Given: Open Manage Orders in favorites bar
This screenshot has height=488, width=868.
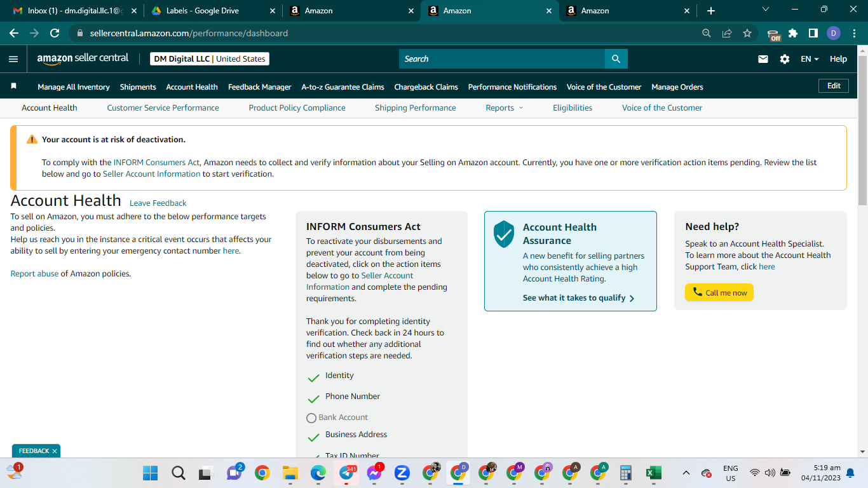Looking at the screenshot, I should 677,87.
